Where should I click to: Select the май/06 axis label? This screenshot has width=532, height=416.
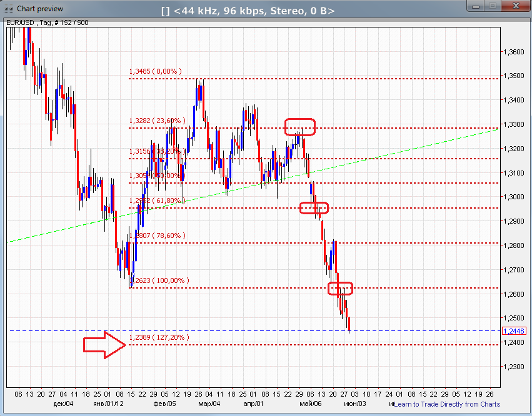tap(311, 403)
